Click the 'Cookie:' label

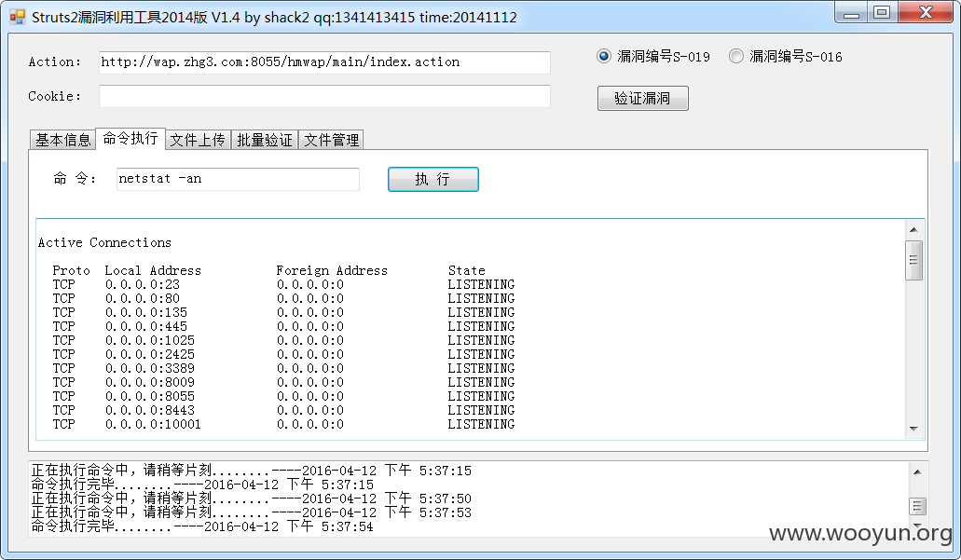pyautogui.click(x=55, y=96)
